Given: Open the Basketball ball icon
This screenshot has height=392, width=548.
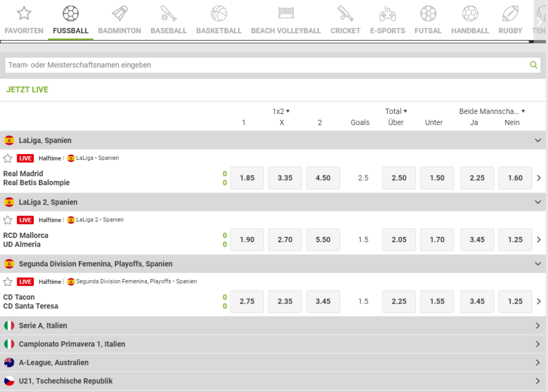Looking at the screenshot, I should coord(219,13).
